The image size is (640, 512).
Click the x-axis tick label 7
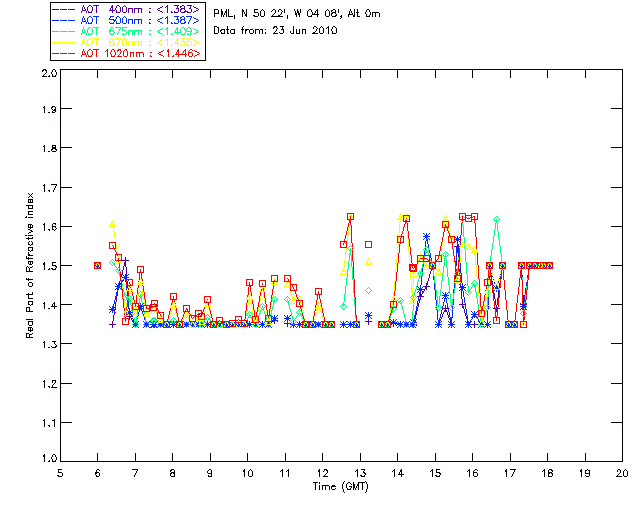click(135, 473)
